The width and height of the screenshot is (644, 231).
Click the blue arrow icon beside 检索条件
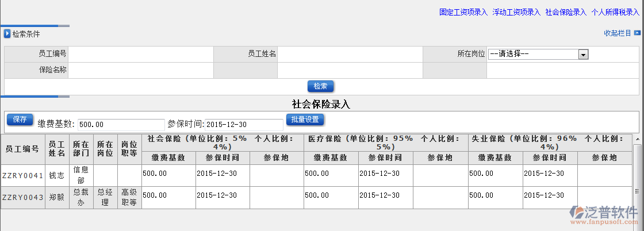(x=7, y=34)
